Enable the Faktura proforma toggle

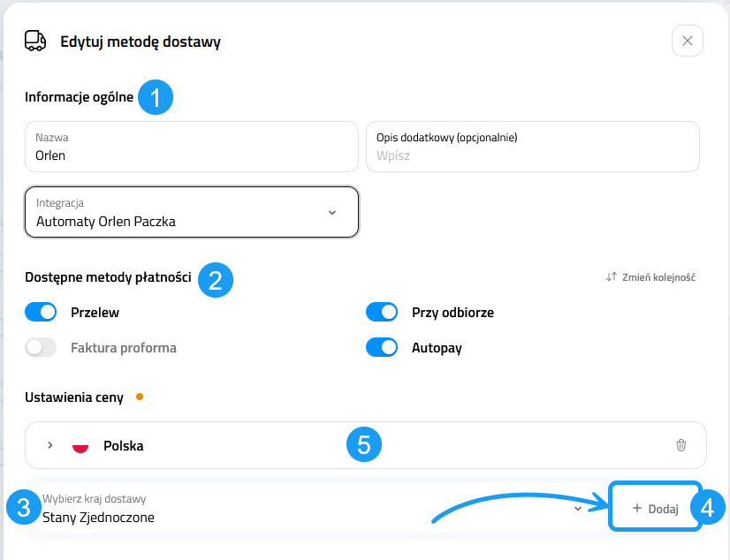click(x=41, y=347)
